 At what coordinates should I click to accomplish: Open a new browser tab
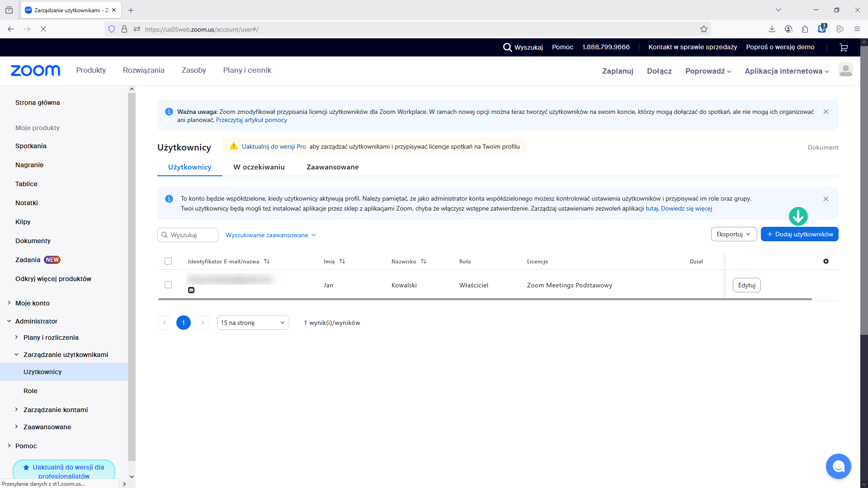(131, 10)
